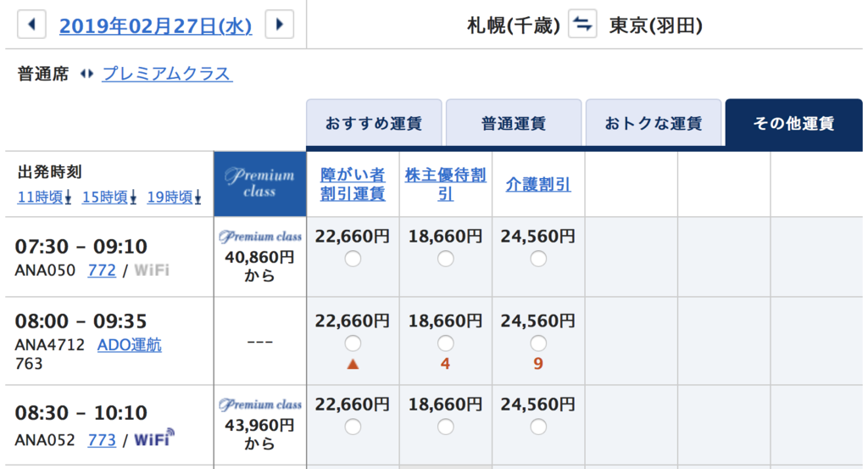Click 08:30 – 10:10 departure time
This screenshot has height=469, width=868.
pyautogui.click(x=81, y=413)
